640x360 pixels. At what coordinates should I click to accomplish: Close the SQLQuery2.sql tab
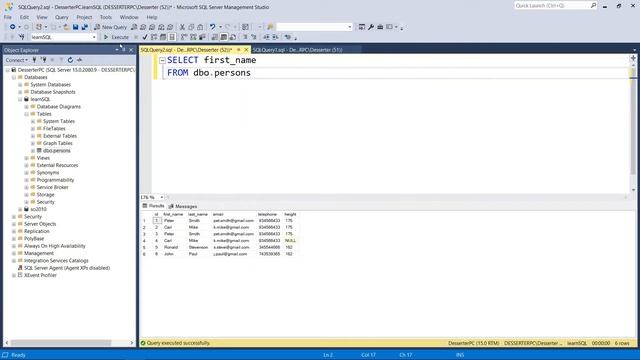246,50
